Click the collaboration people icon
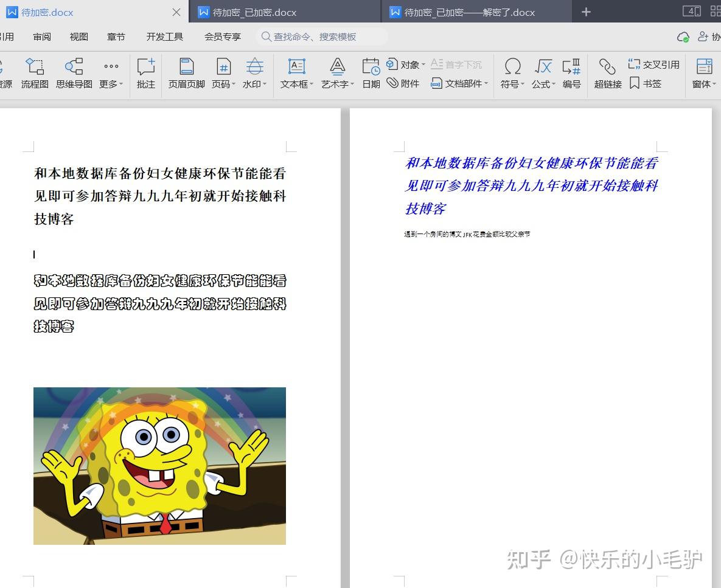721x588 pixels. (703, 36)
